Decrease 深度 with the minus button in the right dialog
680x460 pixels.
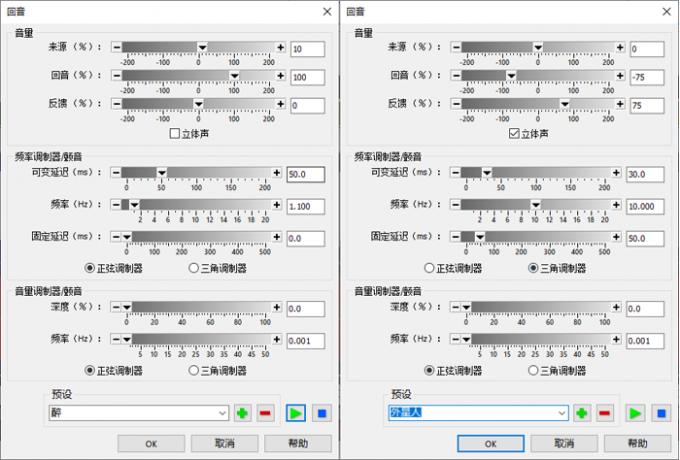(x=455, y=307)
